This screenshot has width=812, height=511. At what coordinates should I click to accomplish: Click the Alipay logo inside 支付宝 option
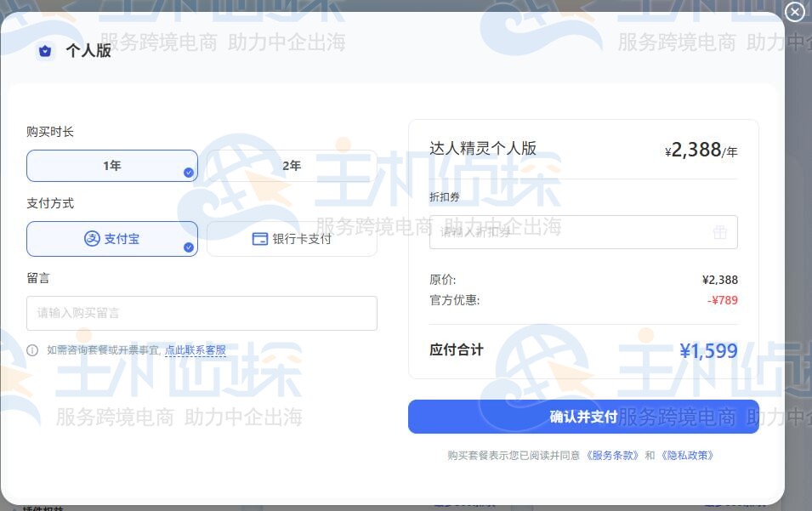coord(91,239)
